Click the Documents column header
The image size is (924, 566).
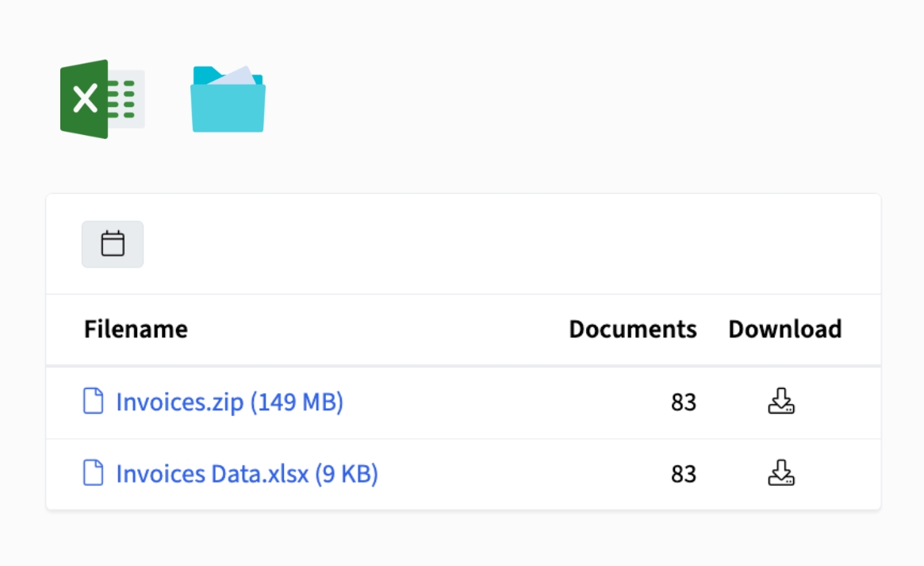(632, 329)
